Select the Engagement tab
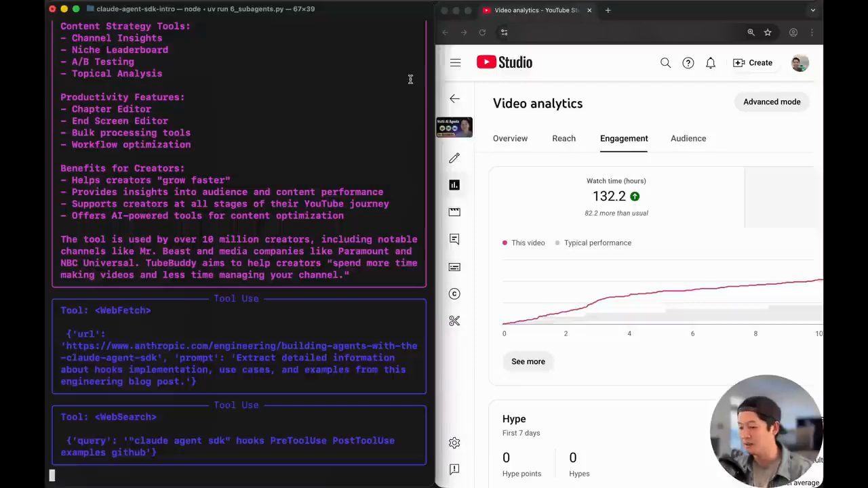The image size is (868, 488). click(624, 138)
